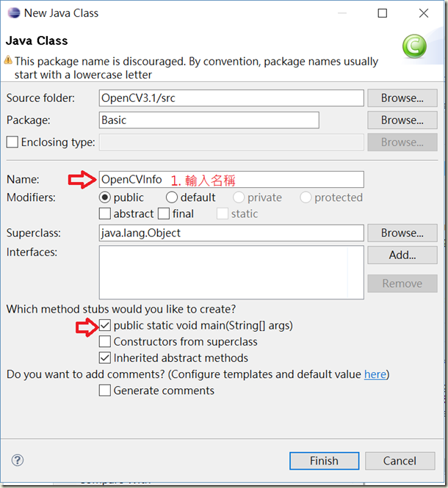This screenshot has height=488, width=448.
Task: Click the 'Interfaces:' label
Action: pos(32,252)
